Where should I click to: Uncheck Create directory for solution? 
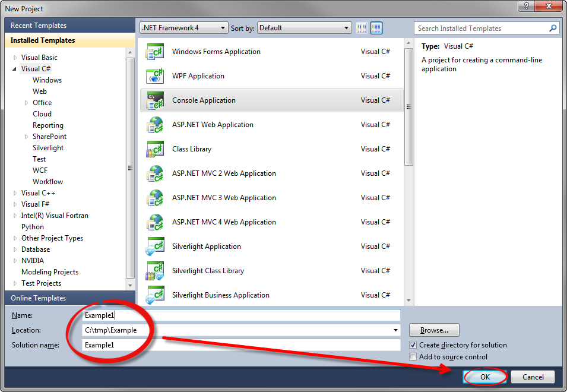(413, 345)
